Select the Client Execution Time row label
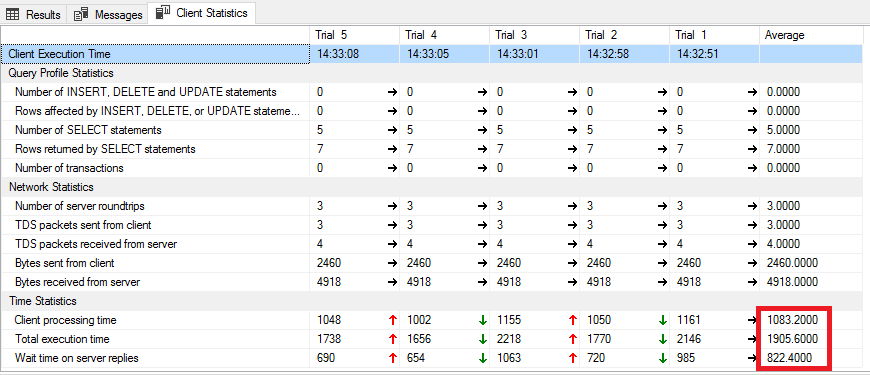The width and height of the screenshot is (870, 375). [x=59, y=54]
